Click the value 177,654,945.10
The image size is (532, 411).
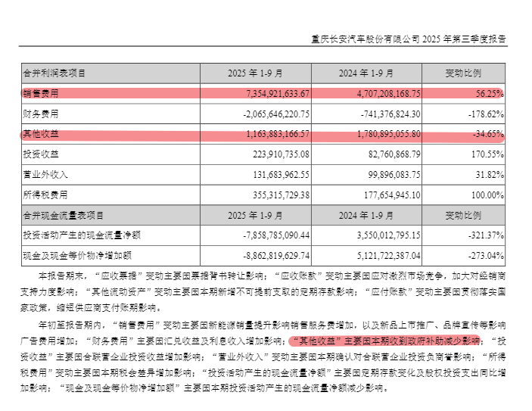(x=392, y=195)
